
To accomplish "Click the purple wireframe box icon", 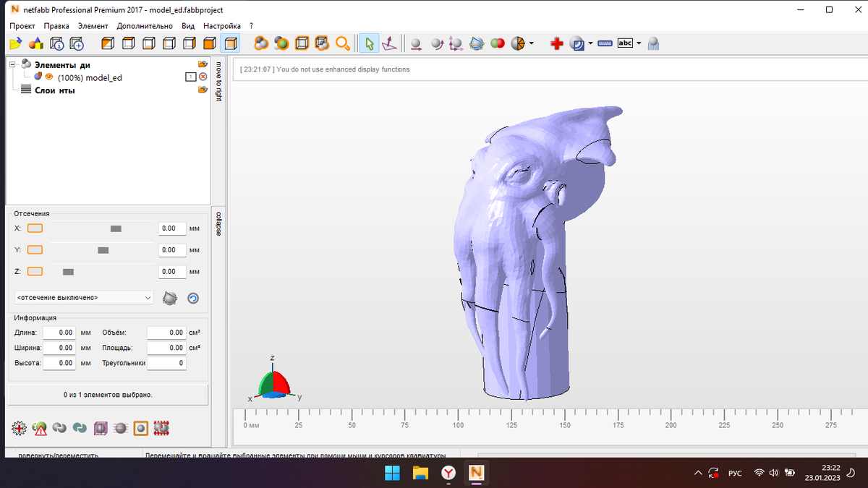I will 101,428.
